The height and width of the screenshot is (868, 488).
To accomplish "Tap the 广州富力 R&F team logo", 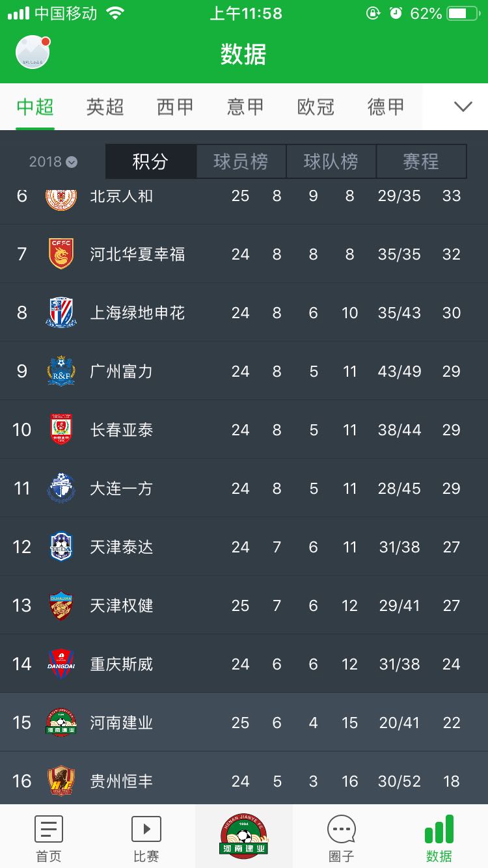I will coord(61,371).
